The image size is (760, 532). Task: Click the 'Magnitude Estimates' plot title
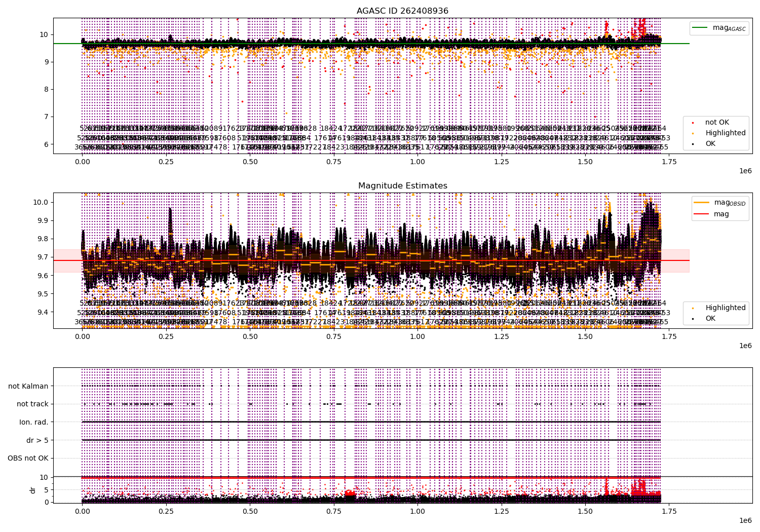[403, 186]
